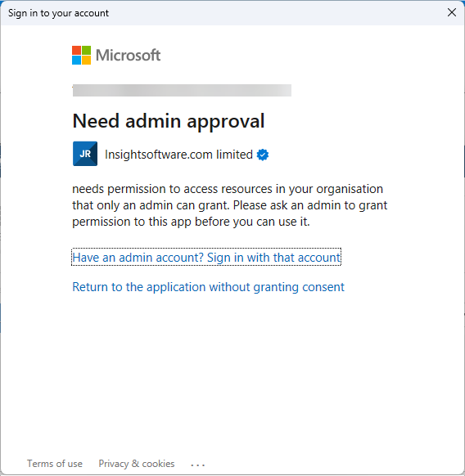The image size is (465, 476).
Task: Click Insightsoftware.com limited publisher name
Action: [x=178, y=155]
